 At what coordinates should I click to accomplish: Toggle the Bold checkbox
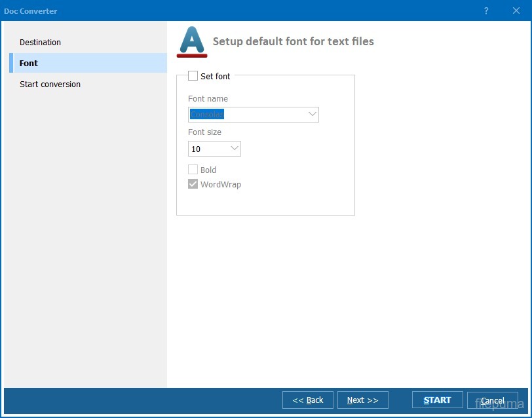click(193, 170)
